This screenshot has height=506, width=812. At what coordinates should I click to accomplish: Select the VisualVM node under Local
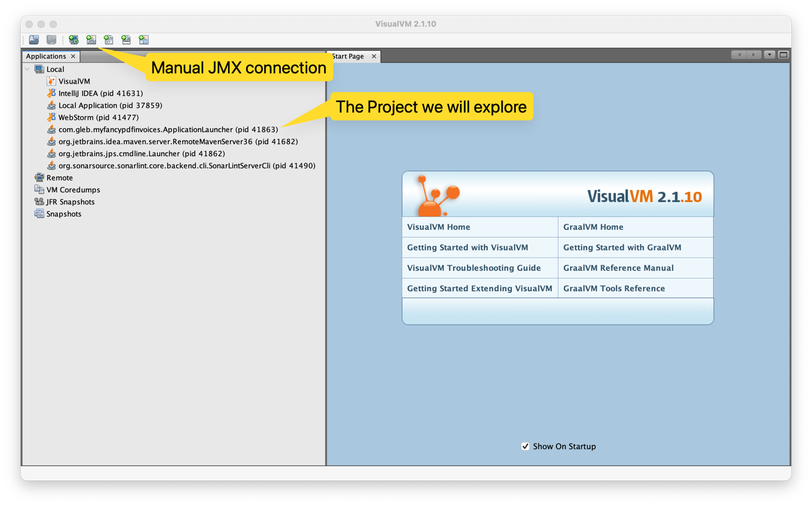tap(74, 81)
